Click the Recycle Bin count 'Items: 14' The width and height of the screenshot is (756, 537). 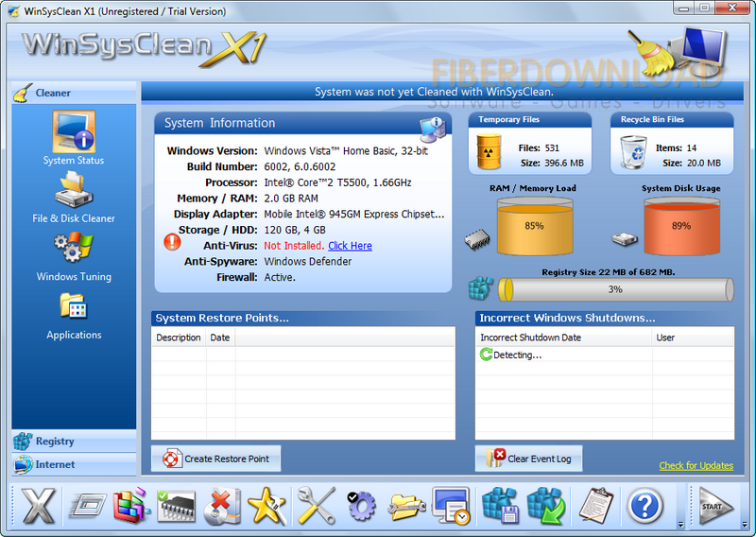click(676, 148)
